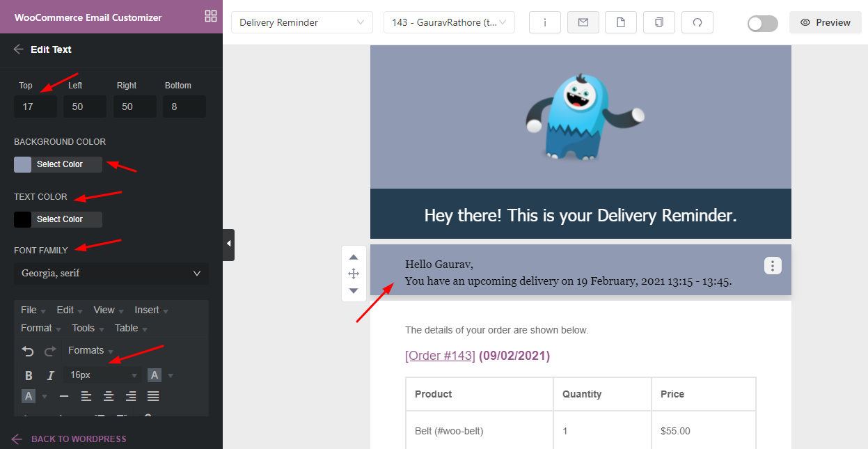The width and height of the screenshot is (868, 449).
Task: Align text center
Action: 109,396
